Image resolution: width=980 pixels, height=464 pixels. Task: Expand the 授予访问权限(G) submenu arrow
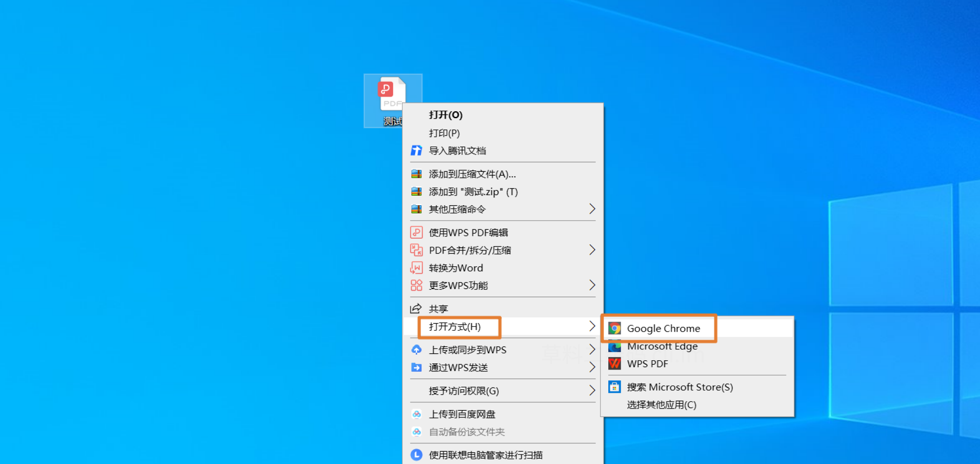pyautogui.click(x=592, y=390)
